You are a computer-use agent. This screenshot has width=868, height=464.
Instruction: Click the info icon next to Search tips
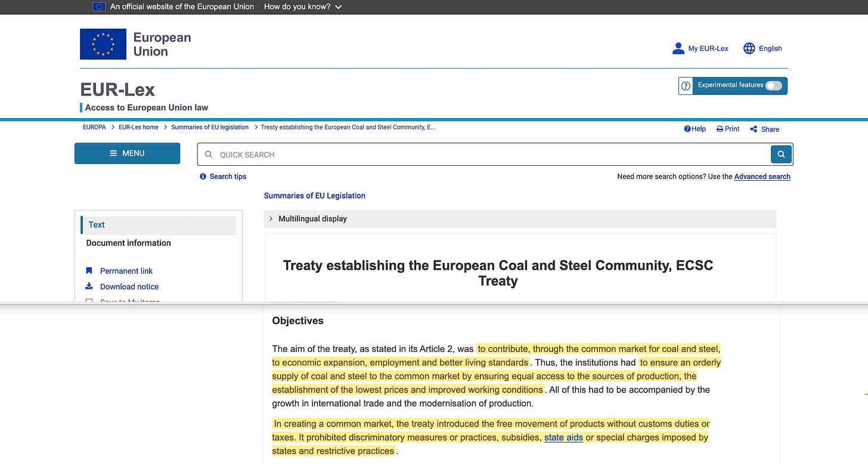point(203,177)
